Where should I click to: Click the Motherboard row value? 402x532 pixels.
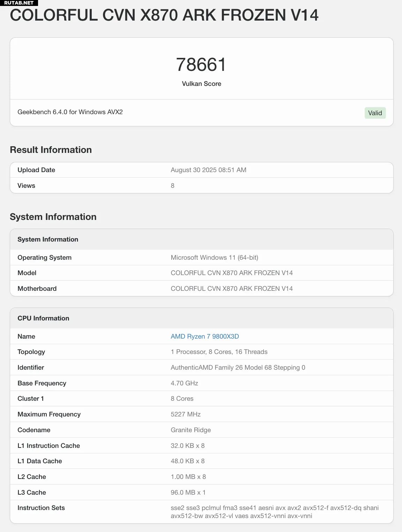[x=232, y=288]
